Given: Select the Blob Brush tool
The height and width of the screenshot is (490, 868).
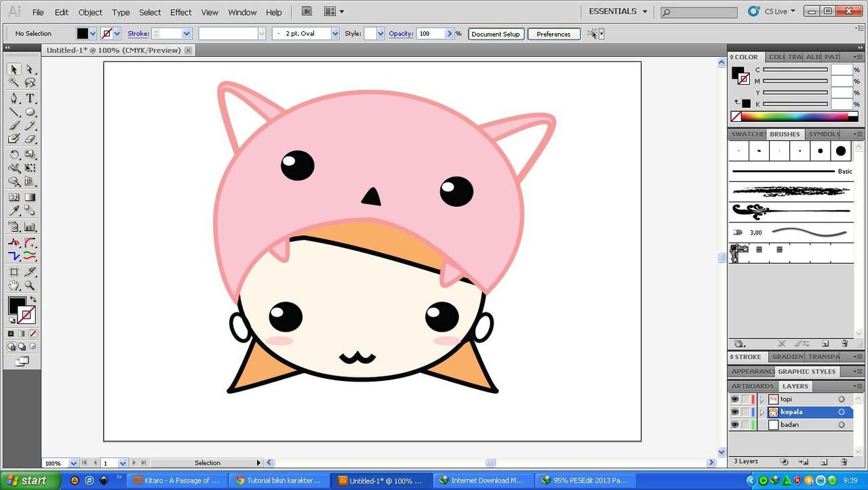Looking at the screenshot, I should point(14,139).
